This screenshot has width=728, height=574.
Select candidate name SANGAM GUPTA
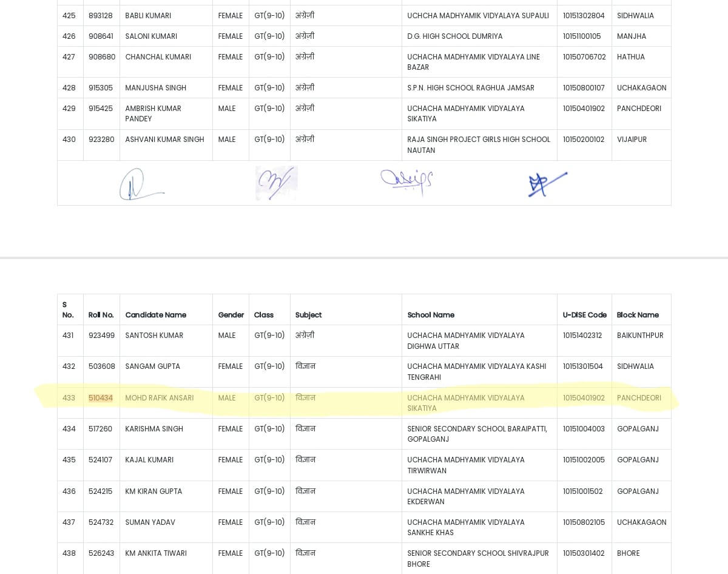153,366
